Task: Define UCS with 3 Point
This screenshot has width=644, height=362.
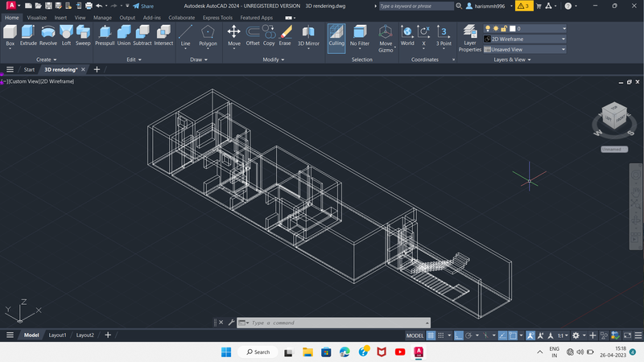Action: pos(444,35)
